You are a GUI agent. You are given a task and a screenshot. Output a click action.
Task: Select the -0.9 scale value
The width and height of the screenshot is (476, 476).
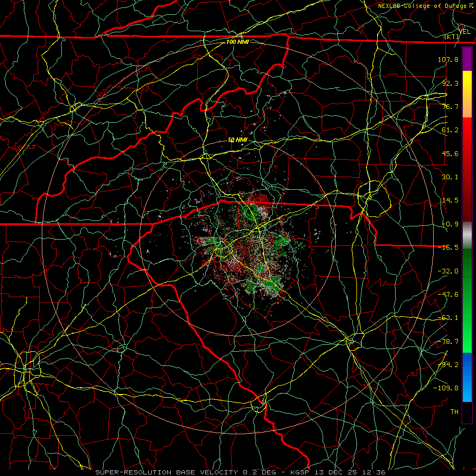(x=450, y=224)
